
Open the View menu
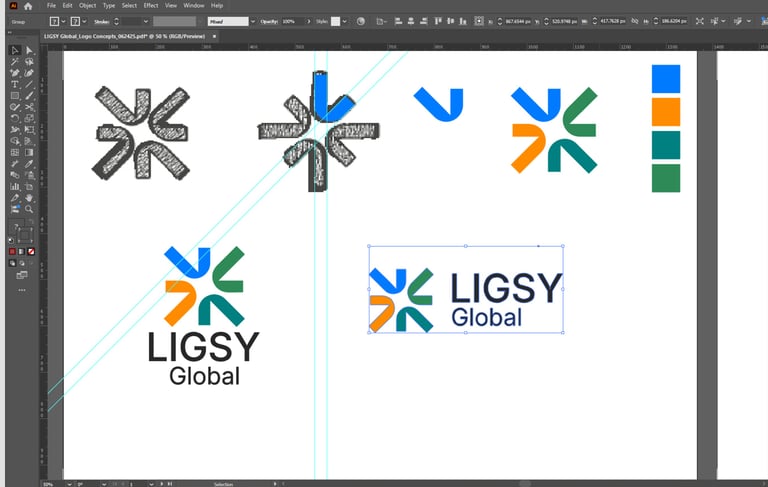point(170,6)
